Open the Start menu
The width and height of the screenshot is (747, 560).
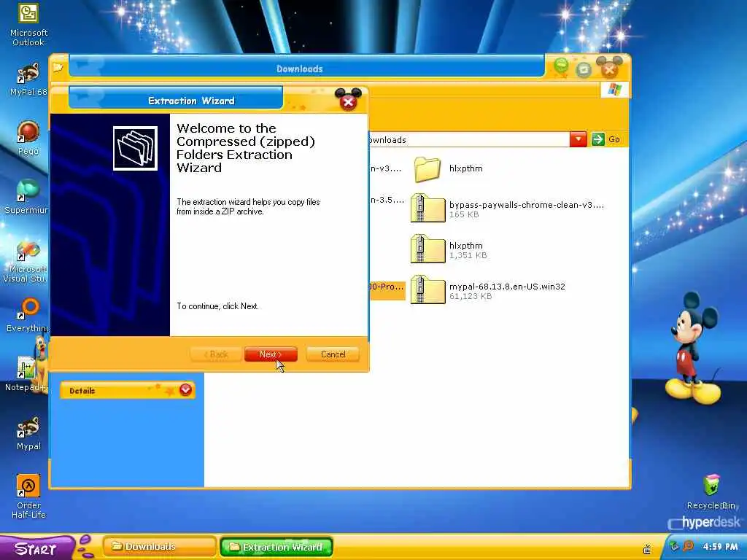coord(36,548)
